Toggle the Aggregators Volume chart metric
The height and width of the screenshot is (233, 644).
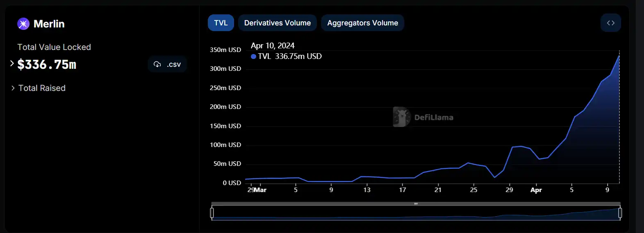[x=362, y=23]
